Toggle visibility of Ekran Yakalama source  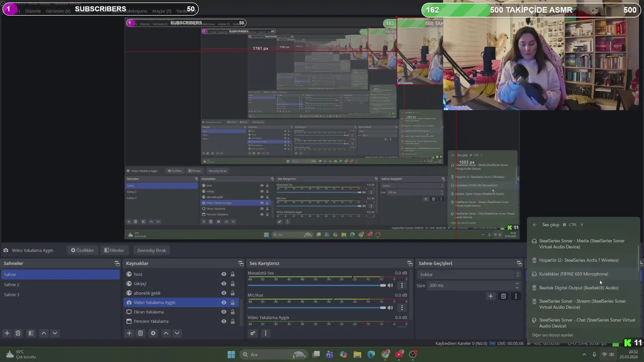click(224, 312)
